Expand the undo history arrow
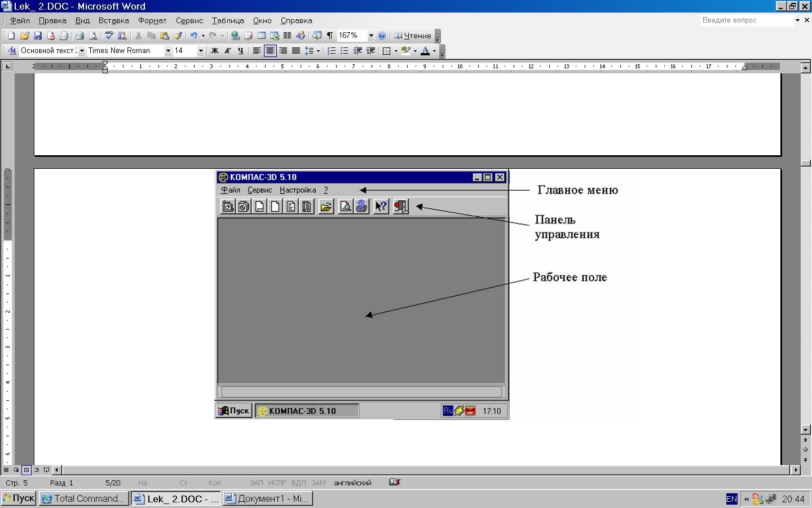 point(203,36)
